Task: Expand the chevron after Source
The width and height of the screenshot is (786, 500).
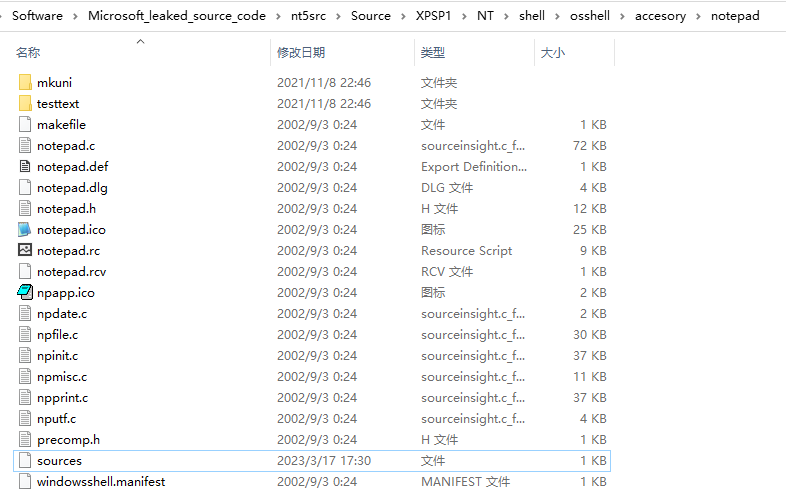Action: (x=403, y=16)
